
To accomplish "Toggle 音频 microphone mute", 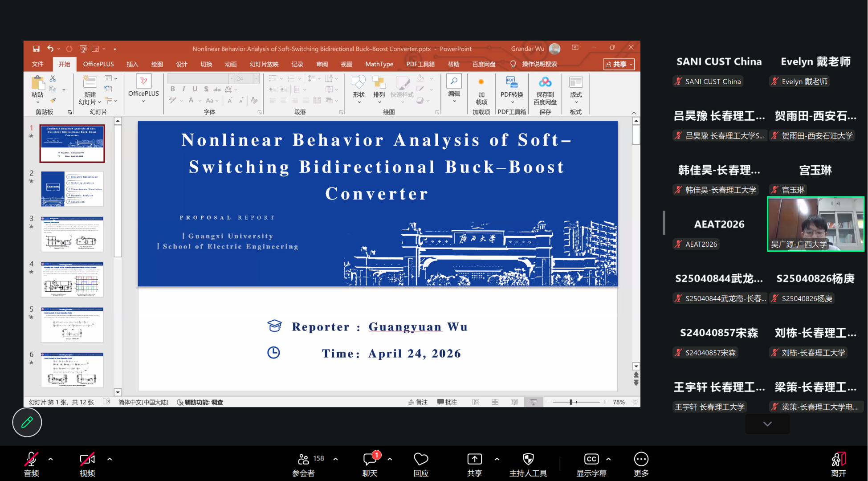I will tap(31, 459).
